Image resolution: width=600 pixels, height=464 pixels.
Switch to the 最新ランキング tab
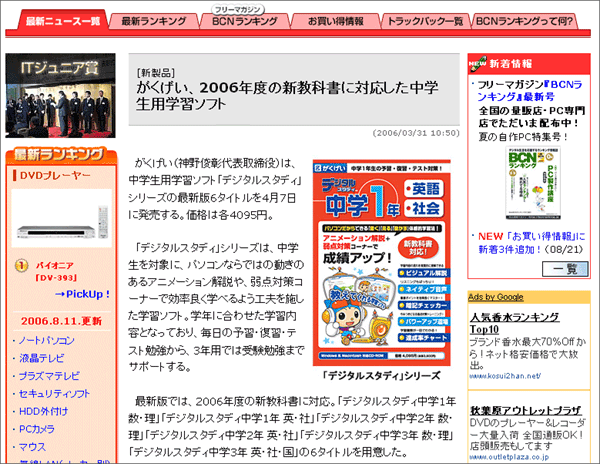pyautogui.click(x=154, y=21)
